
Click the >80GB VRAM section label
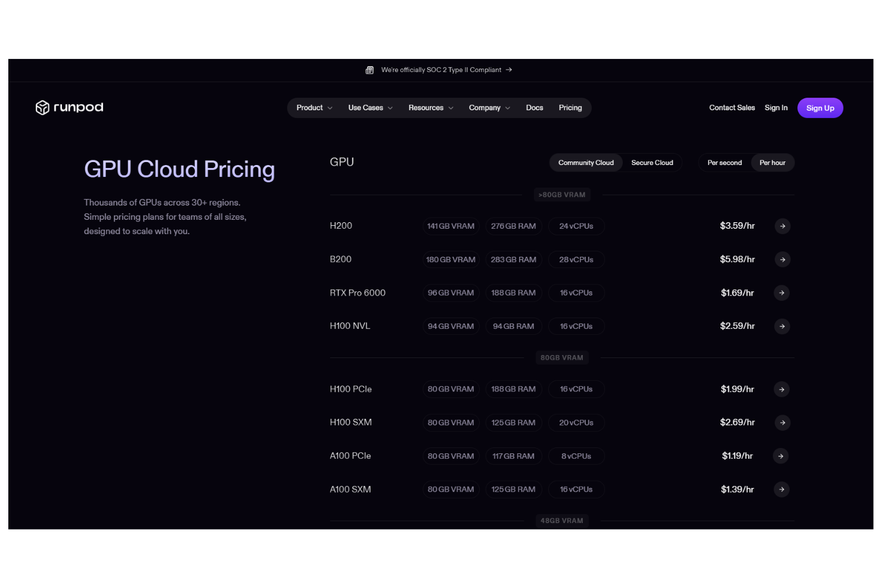(x=562, y=195)
